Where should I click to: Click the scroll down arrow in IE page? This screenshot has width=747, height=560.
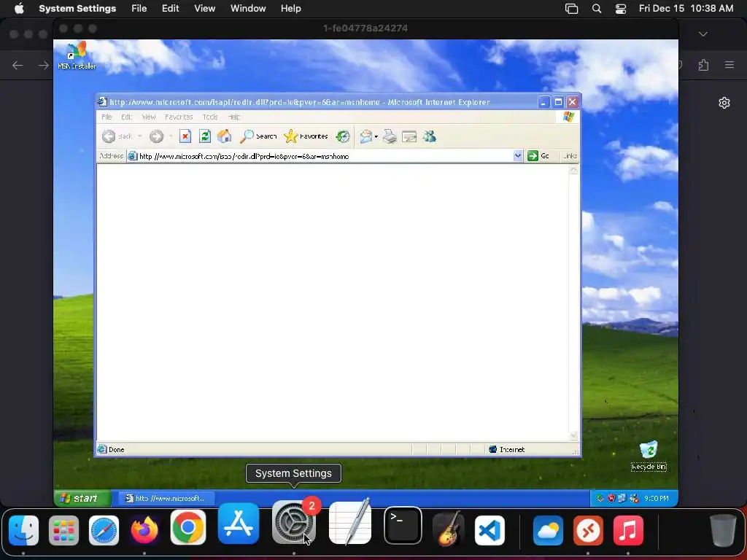pyautogui.click(x=573, y=436)
